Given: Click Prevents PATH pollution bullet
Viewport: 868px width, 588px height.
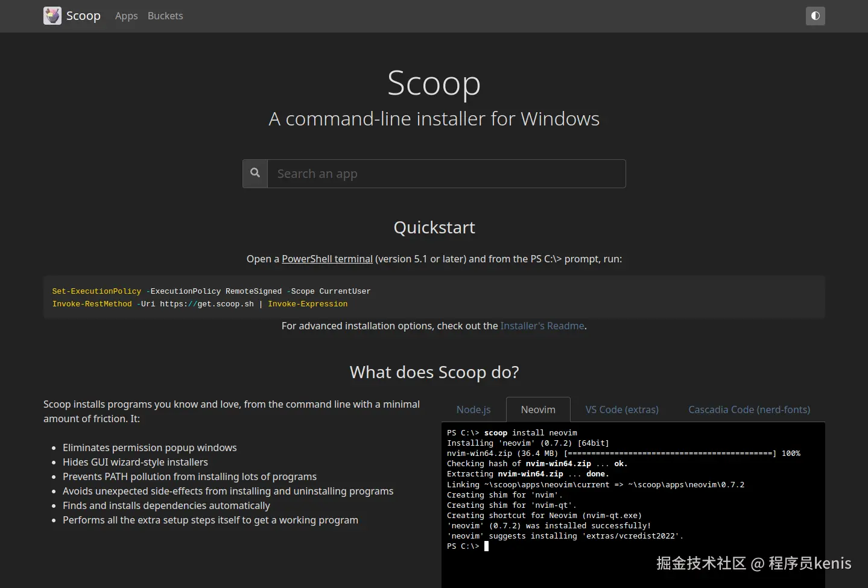Looking at the screenshot, I should (x=189, y=476).
